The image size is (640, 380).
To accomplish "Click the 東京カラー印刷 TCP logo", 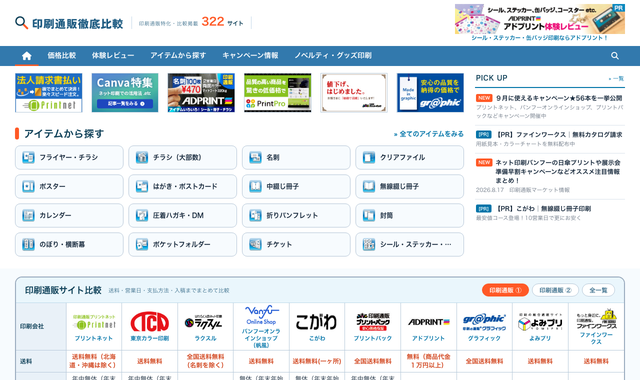I will [150, 322].
